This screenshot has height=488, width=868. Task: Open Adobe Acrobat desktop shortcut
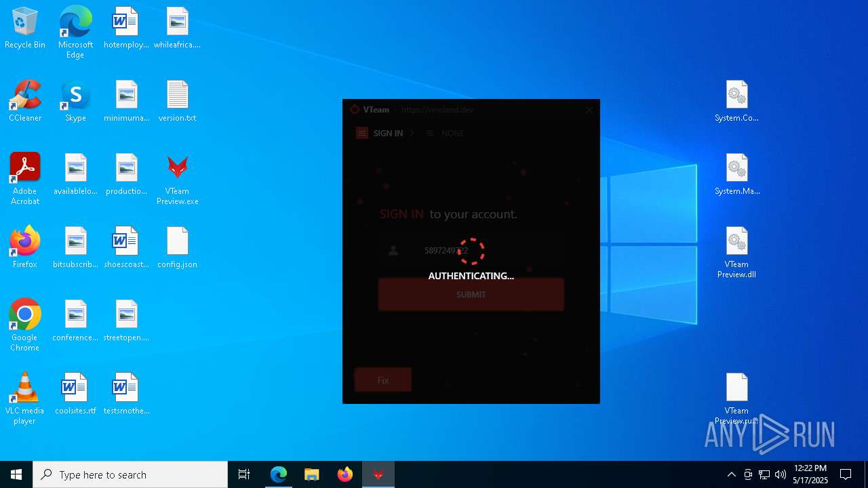(x=25, y=179)
